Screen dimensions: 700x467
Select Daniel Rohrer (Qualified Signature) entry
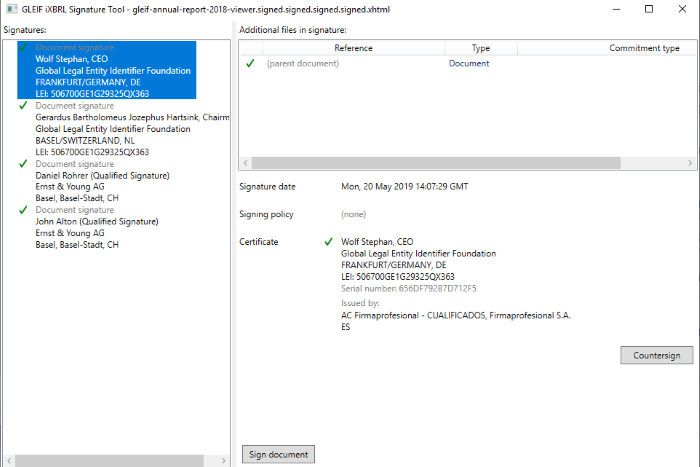point(102,181)
